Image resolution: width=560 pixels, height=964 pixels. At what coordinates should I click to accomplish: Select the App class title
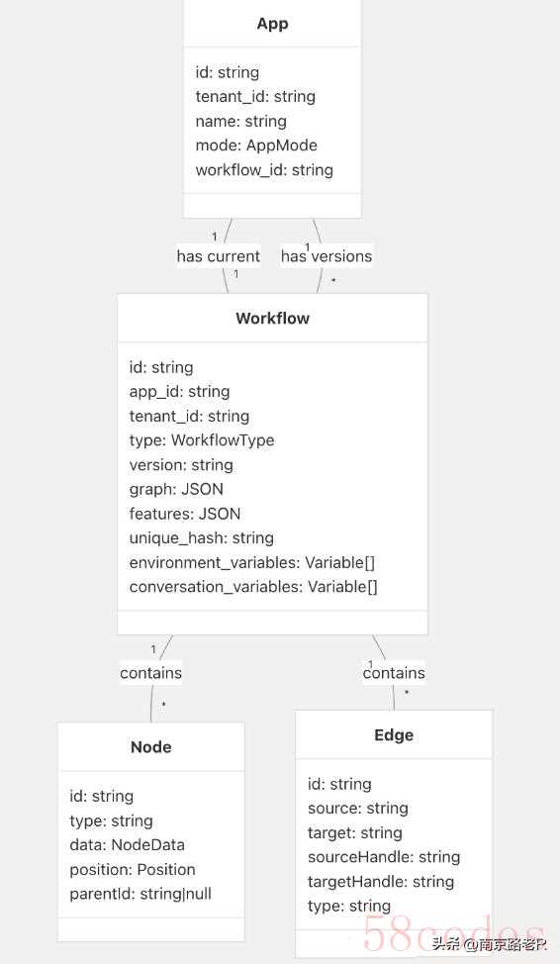coord(272,24)
